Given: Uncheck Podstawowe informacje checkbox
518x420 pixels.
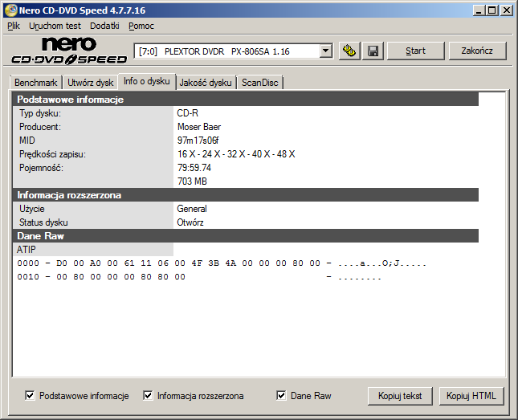Looking at the screenshot, I should coord(30,395).
